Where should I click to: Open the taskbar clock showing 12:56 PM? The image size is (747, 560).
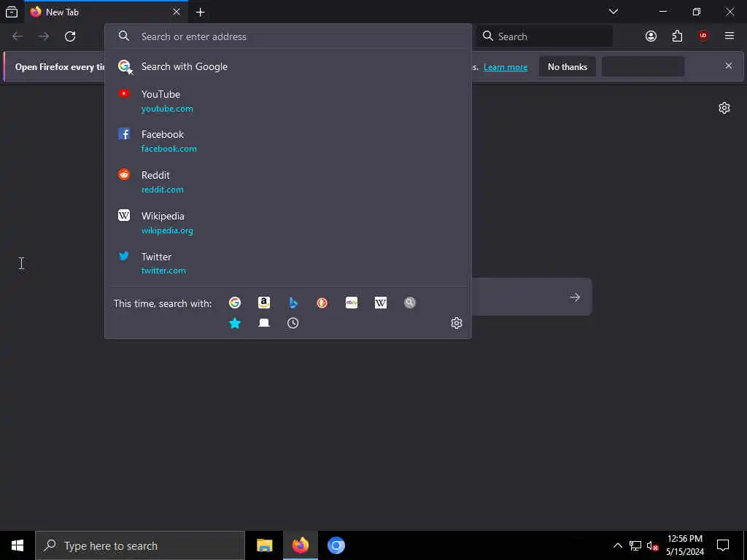pyautogui.click(x=684, y=545)
